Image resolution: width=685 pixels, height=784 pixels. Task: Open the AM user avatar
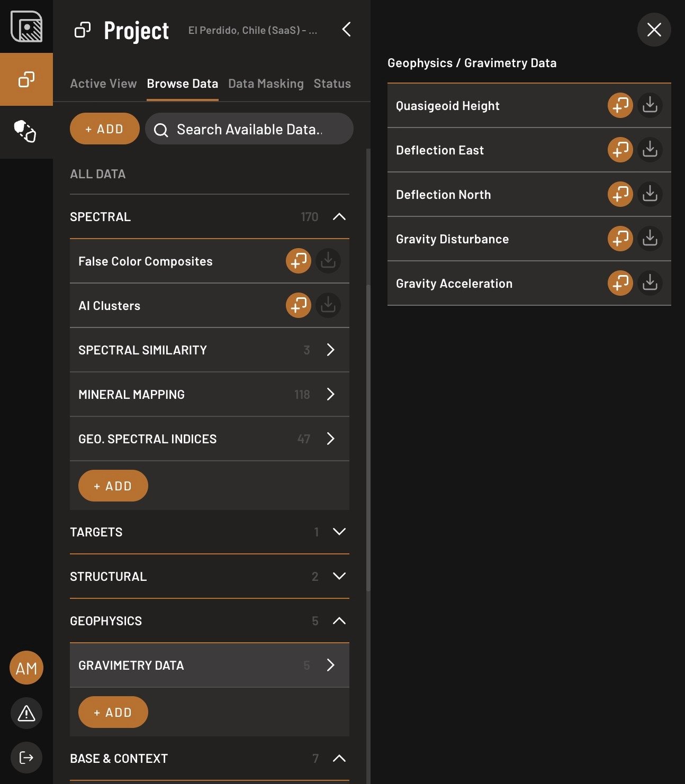click(26, 668)
